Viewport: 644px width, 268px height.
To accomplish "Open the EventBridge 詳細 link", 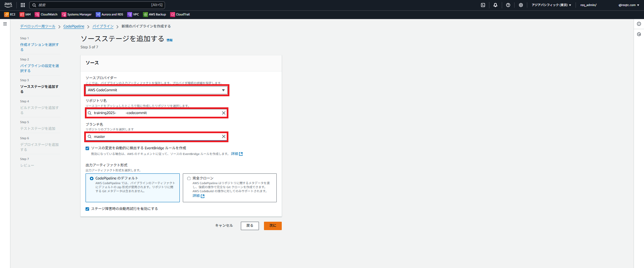I will (234, 154).
